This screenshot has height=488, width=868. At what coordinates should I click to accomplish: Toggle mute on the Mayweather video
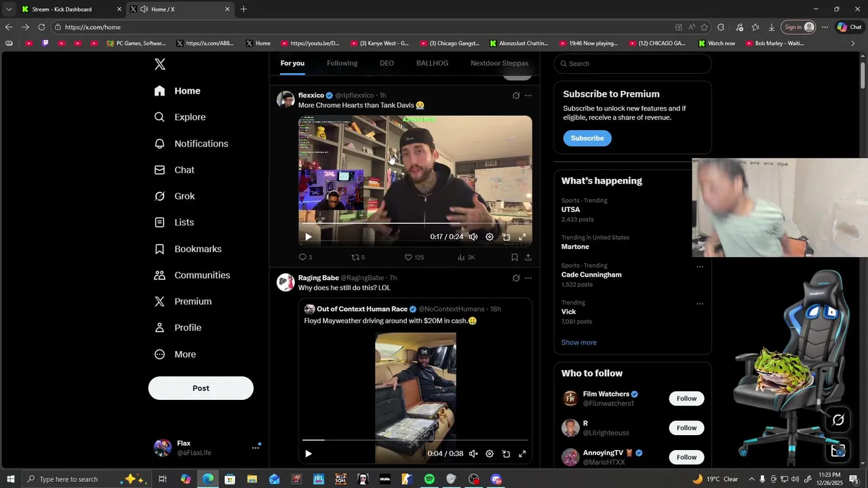pyautogui.click(x=473, y=454)
